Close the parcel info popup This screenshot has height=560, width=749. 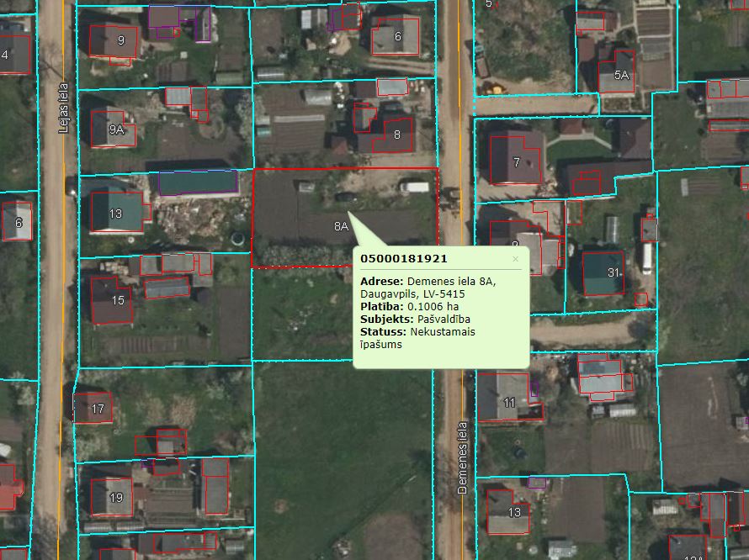[515, 259]
